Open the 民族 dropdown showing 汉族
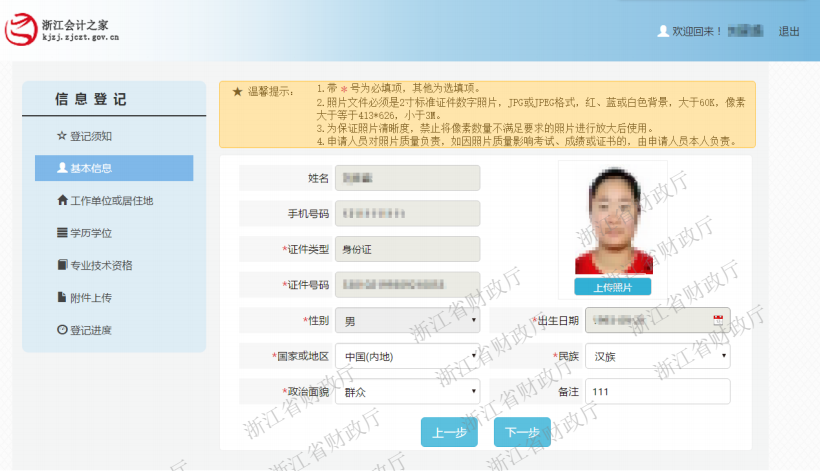The image size is (820, 471). (657, 356)
